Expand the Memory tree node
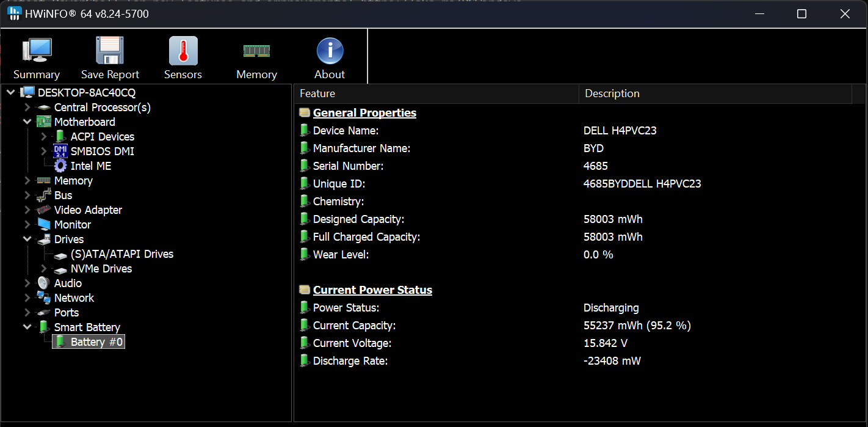 point(27,180)
